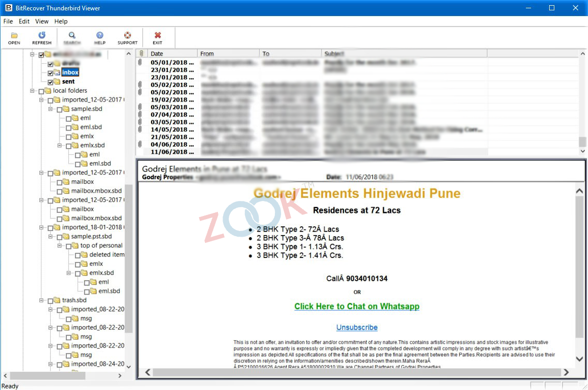Check the mailbox.mbox.sbd checkbox above imported_18-01-2018
This screenshot has height=390, width=588.
click(59, 219)
